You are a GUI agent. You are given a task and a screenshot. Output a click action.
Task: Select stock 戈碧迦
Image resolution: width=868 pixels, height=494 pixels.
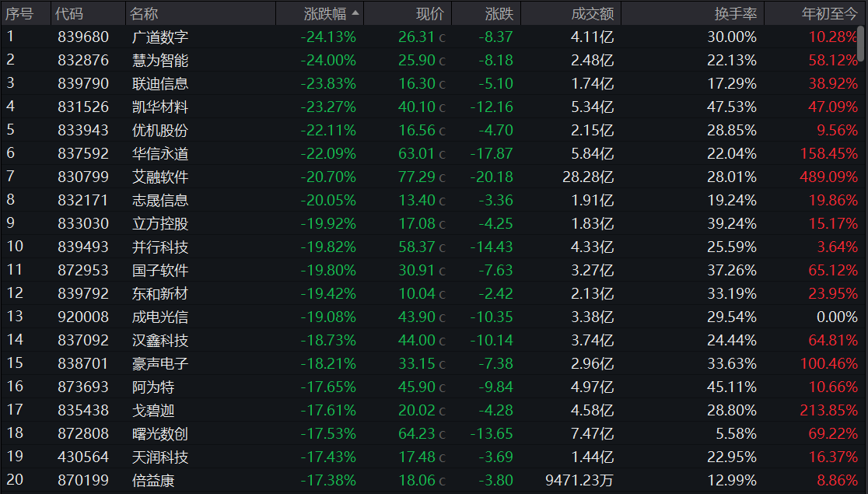click(x=153, y=411)
